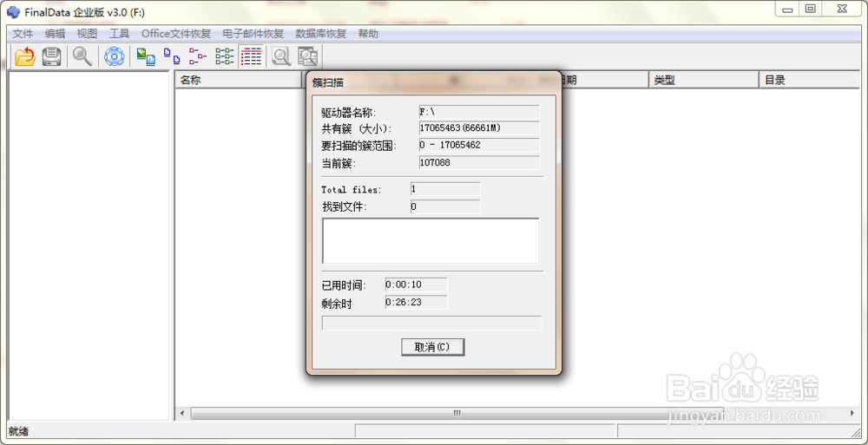Click the cluster range field 0 - 17065462
Image resolution: width=868 pixels, height=445 pixels.
click(479, 145)
